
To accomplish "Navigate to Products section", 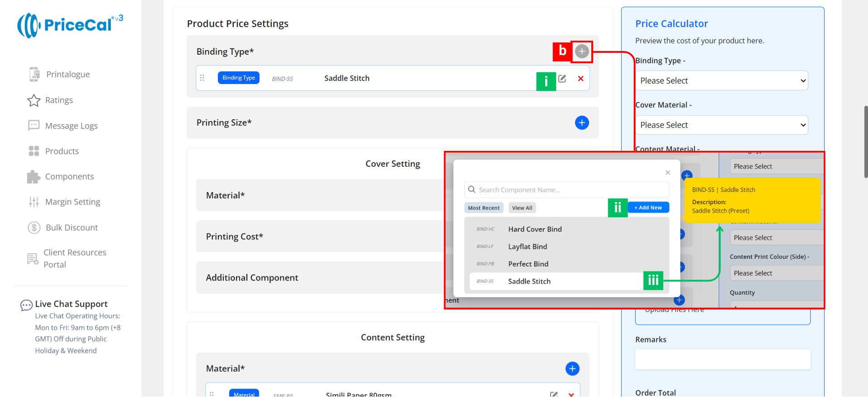I will [x=62, y=151].
